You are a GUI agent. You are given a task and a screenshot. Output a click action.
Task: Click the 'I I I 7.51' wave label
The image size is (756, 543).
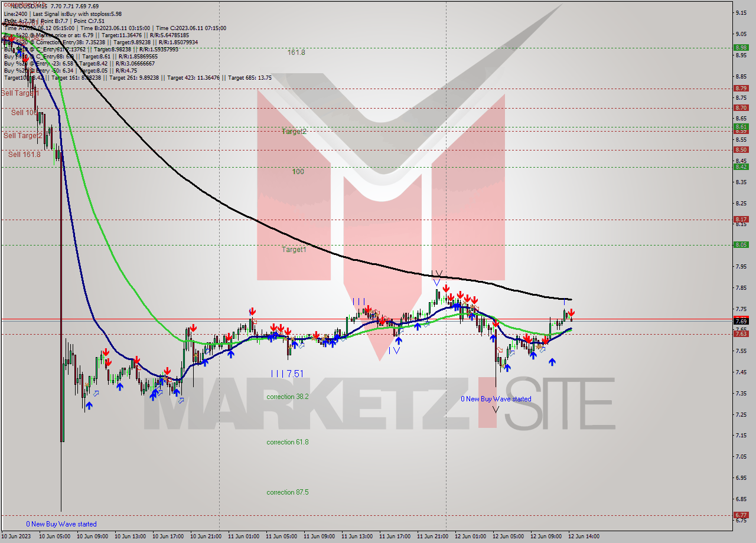(287, 374)
